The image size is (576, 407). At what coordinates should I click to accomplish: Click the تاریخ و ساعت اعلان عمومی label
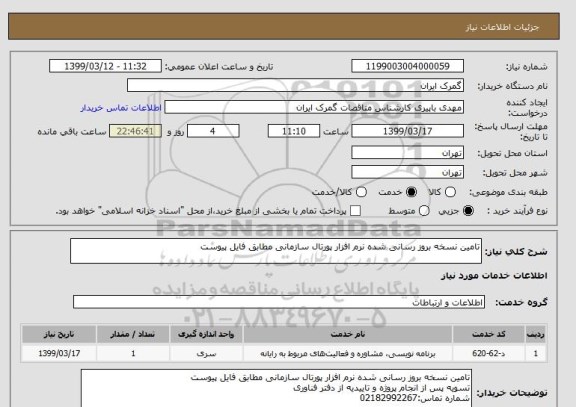pos(219,67)
